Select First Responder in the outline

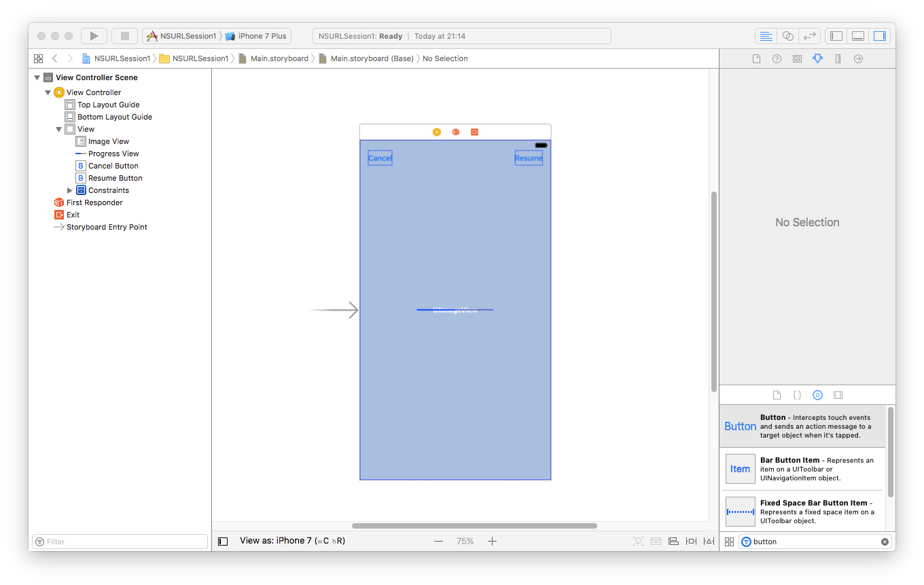pos(94,202)
